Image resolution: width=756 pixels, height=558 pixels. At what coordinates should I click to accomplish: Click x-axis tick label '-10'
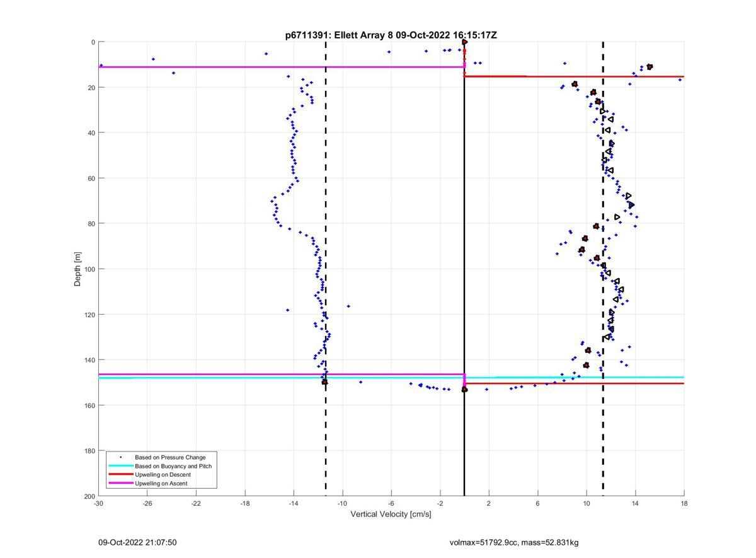(343, 503)
